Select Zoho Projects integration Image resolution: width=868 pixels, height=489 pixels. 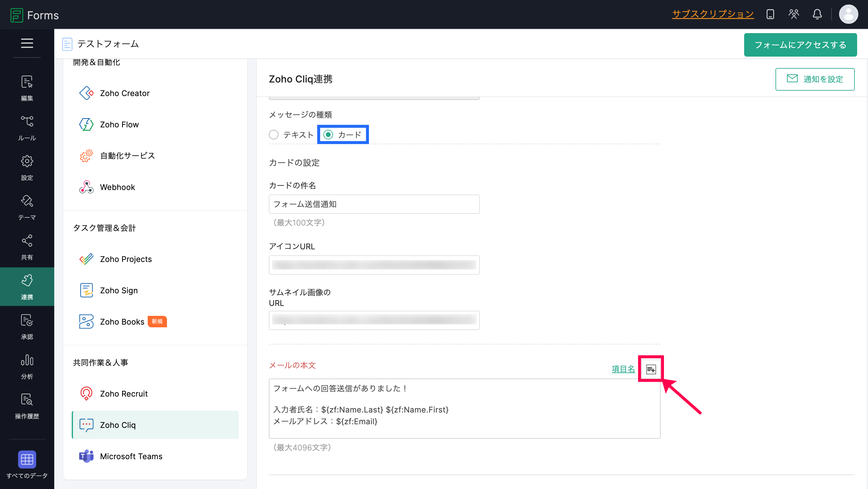pos(155,259)
